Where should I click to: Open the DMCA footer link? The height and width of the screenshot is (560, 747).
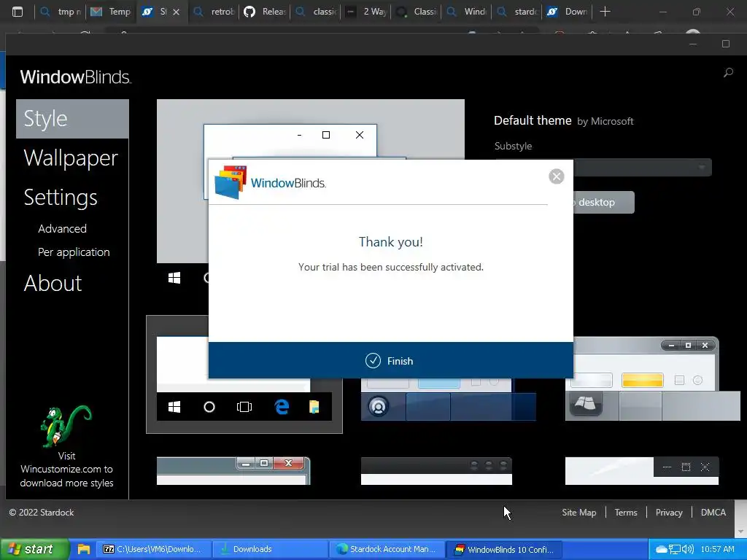pos(713,513)
